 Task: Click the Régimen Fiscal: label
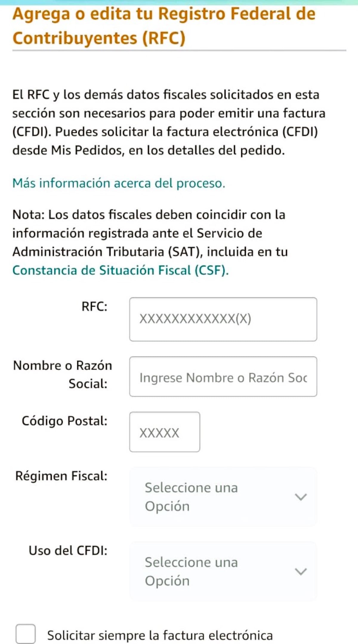point(61,476)
